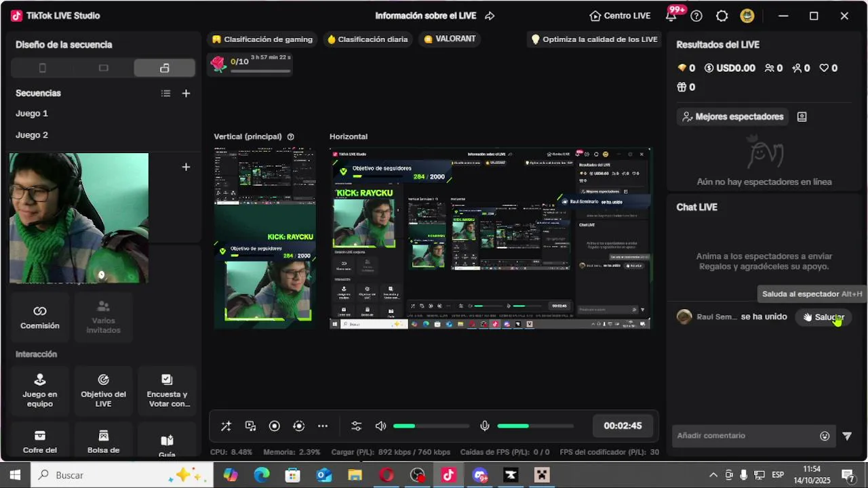This screenshot has height=488, width=868.
Task: Show hidden tray icons chevron
Action: (x=713, y=475)
